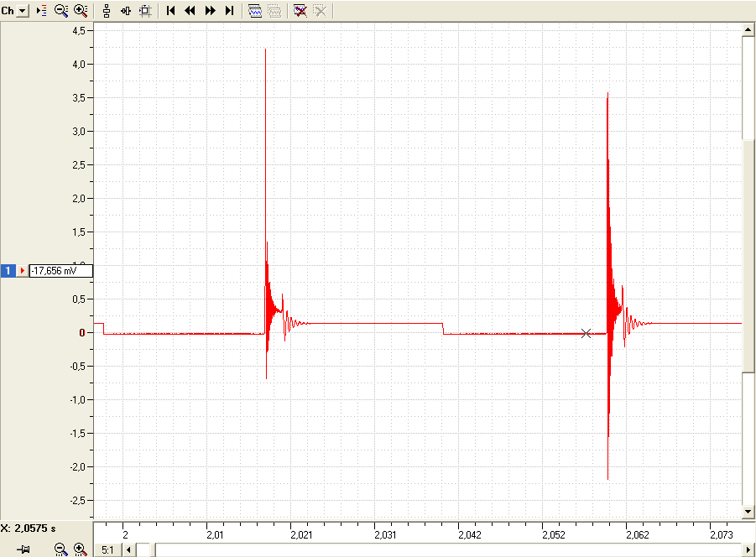Select the channel 1 blue marker

[x=8, y=271]
